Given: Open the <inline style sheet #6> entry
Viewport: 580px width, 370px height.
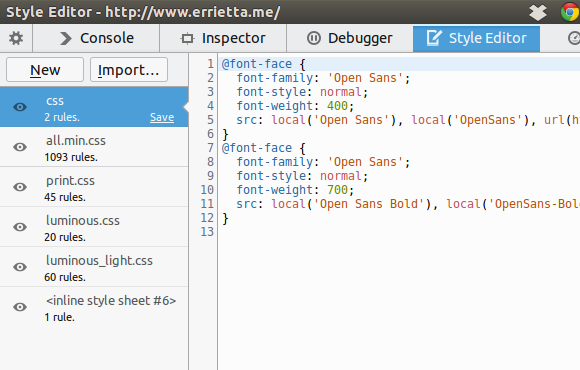Looking at the screenshot, I should (94, 307).
